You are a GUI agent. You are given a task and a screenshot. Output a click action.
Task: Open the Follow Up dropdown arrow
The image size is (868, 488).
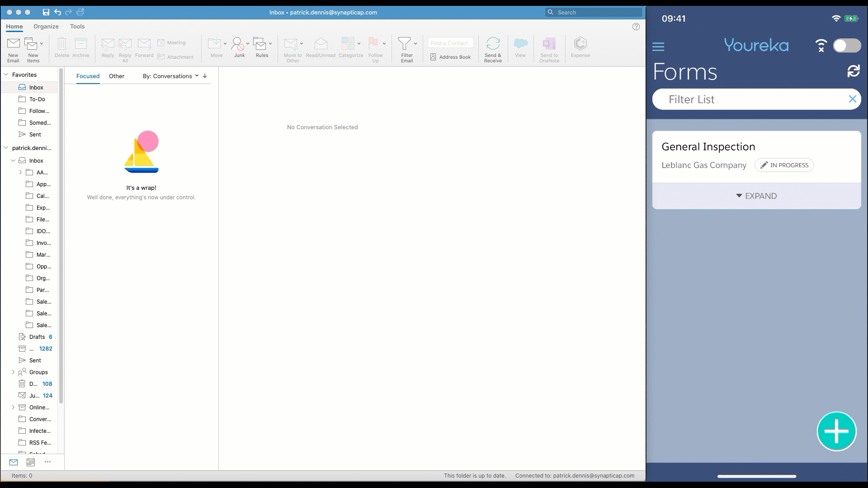384,44
